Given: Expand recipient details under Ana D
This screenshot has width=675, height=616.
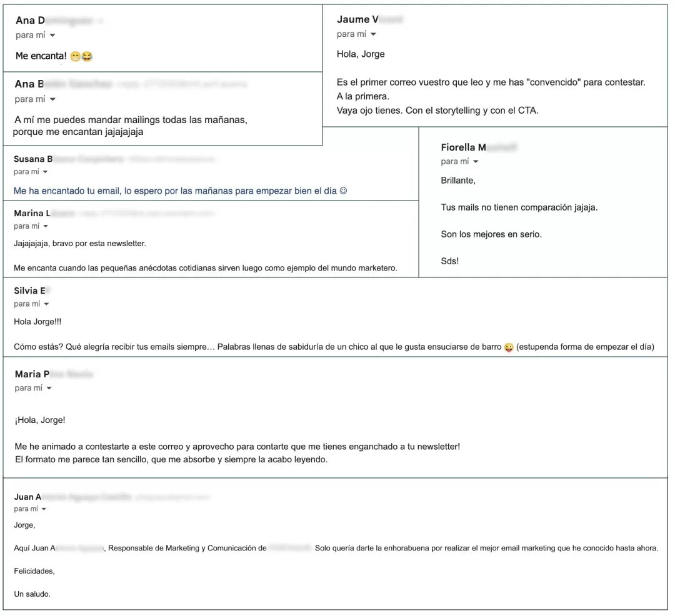Looking at the screenshot, I should click(52, 35).
